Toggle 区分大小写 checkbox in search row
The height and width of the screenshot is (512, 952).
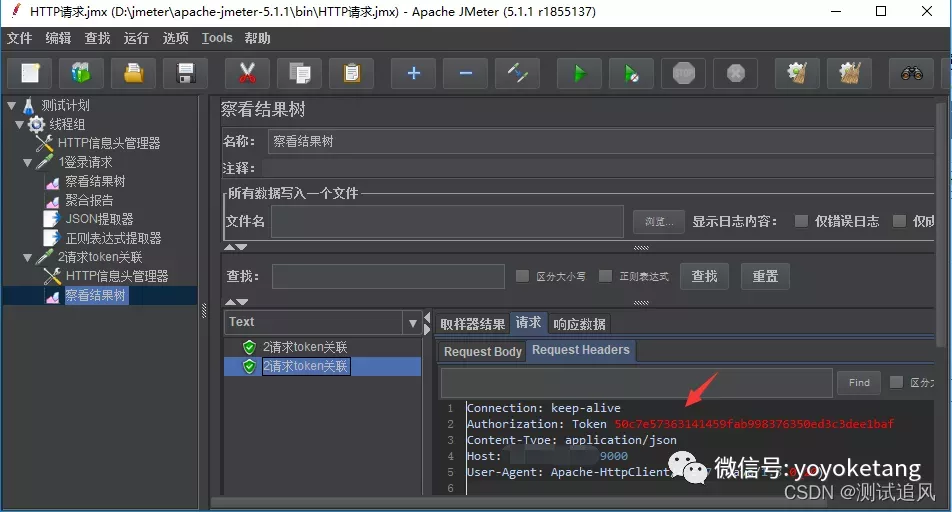pyautogui.click(x=522, y=276)
